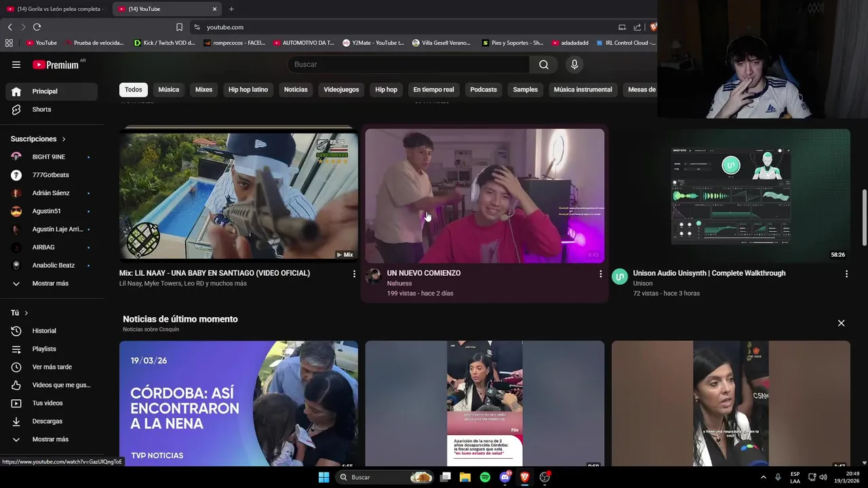868x488 pixels.
Task: Open Spotify from taskbar
Action: click(485, 477)
